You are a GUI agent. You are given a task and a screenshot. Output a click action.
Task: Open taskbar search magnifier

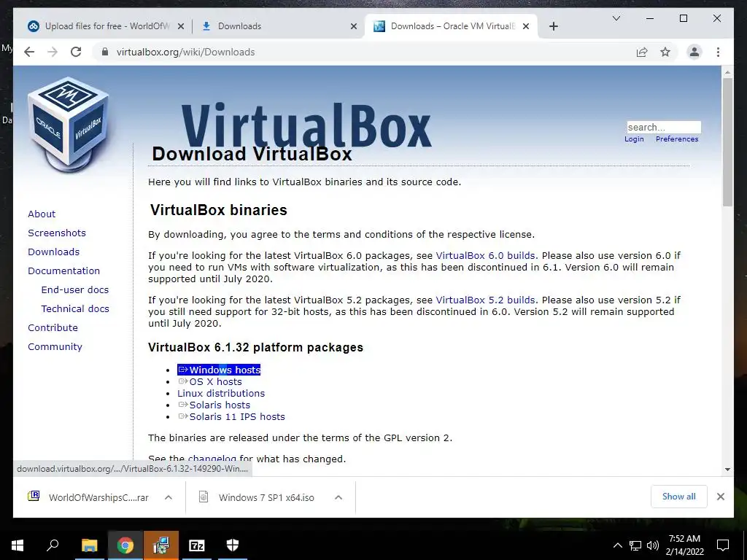[x=53, y=545]
